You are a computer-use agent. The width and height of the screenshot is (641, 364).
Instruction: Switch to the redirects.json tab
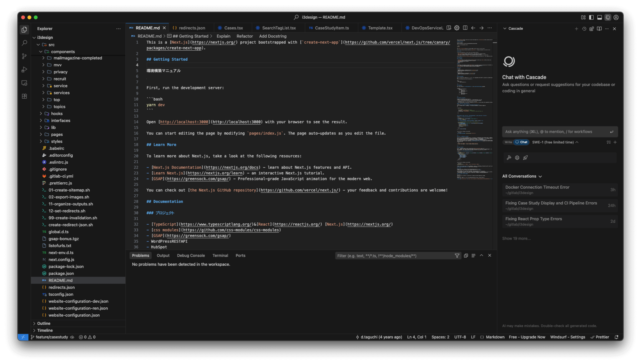click(x=192, y=28)
